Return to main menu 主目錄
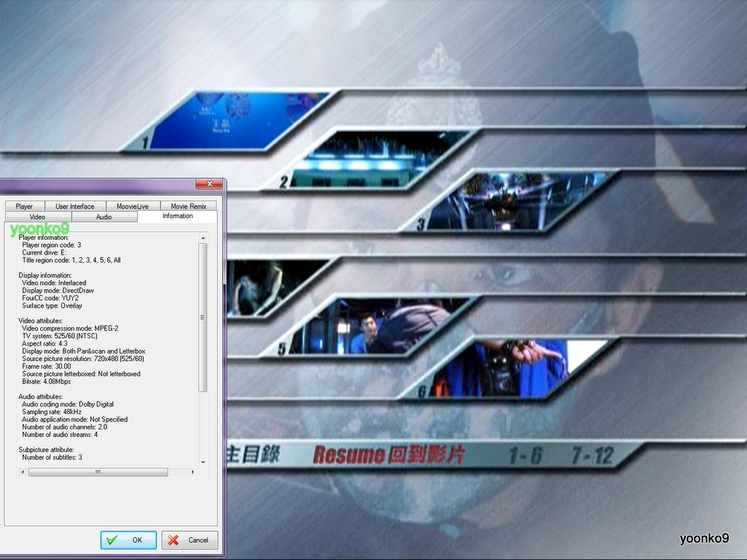Image resolution: width=747 pixels, height=560 pixels. click(x=253, y=455)
